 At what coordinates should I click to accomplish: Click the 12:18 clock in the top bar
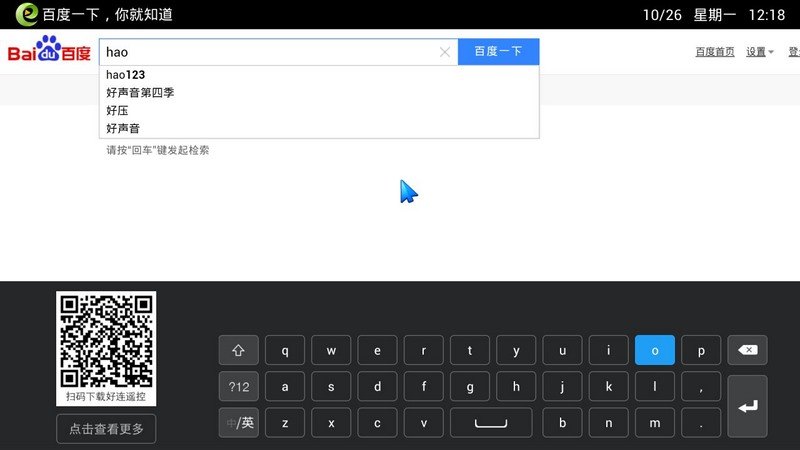767,15
